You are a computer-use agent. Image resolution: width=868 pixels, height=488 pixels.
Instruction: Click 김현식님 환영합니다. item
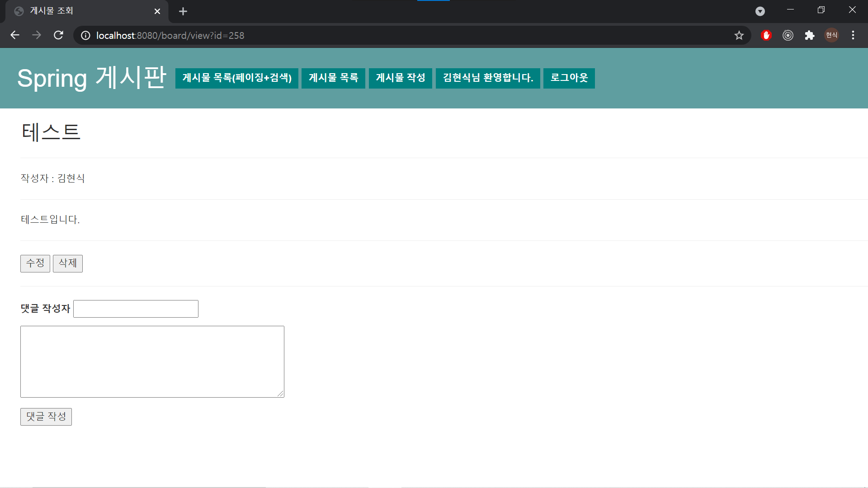[x=488, y=78]
